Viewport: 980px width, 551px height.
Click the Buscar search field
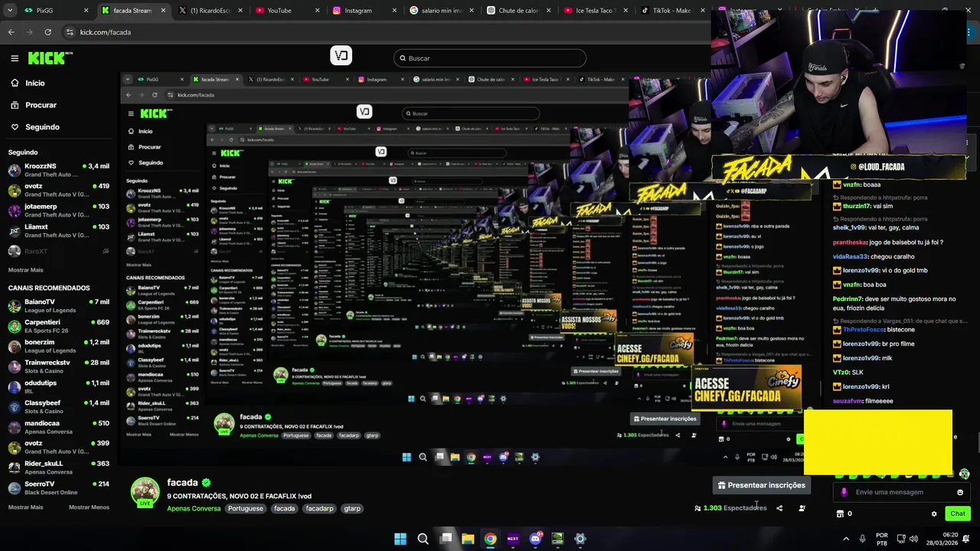490,58
